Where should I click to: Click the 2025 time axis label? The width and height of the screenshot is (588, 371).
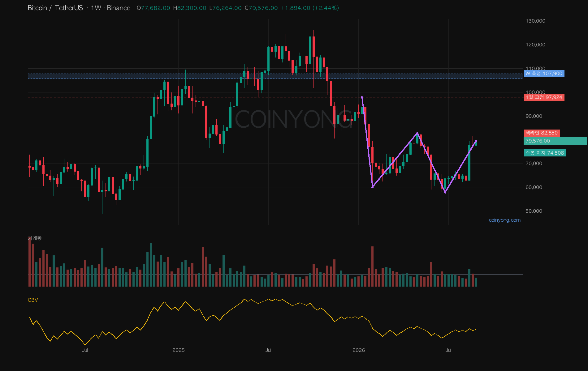(179, 350)
